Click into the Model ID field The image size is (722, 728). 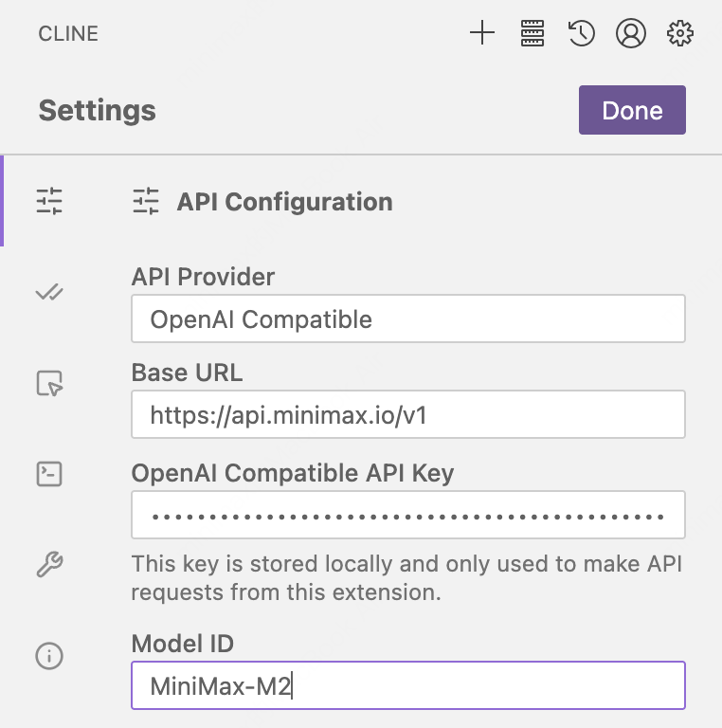coord(407,685)
